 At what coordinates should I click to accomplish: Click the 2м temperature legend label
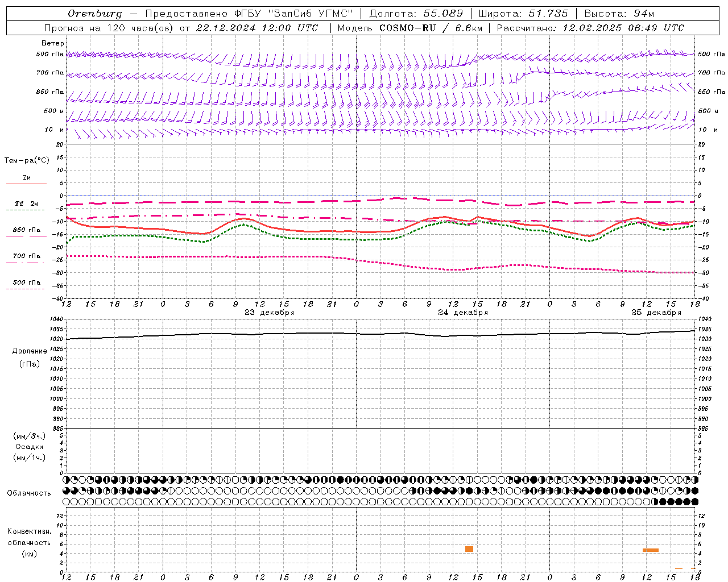point(27,178)
